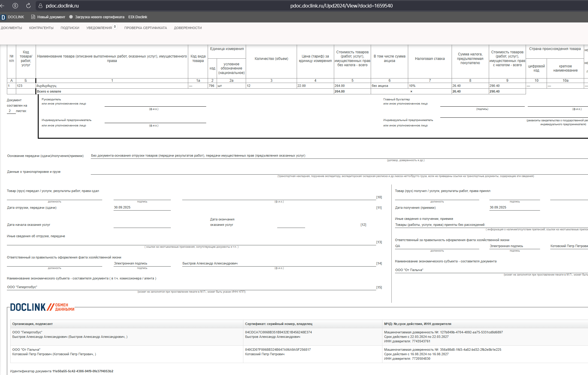Open ПРОВЕРКА СЕРТИФИКАТА menu
This screenshot has height=375, width=588.
point(146,28)
